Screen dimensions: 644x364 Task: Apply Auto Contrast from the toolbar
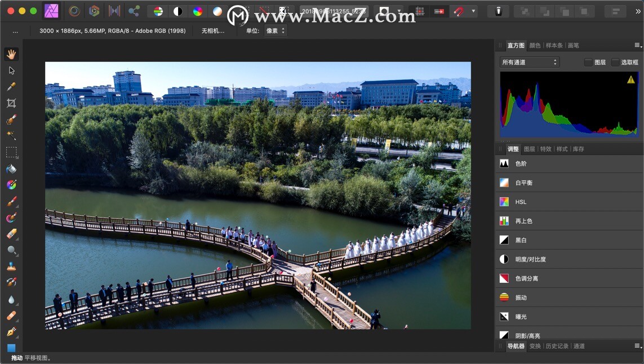click(x=178, y=11)
